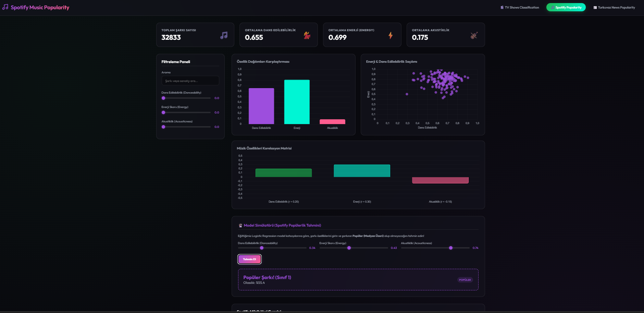This screenshot has height=313, width=644.
Task: Click the song or artist search field
Action: coord(190,81)
